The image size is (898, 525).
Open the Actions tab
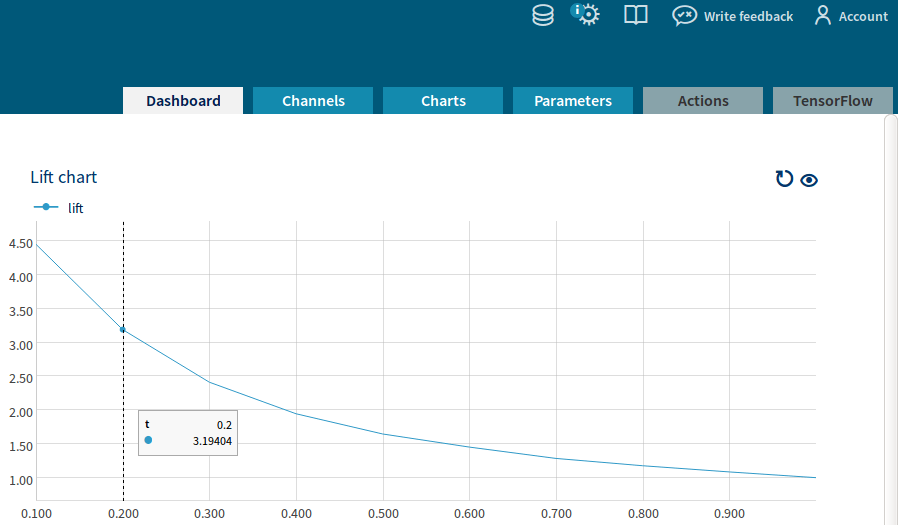click(703, 101)
